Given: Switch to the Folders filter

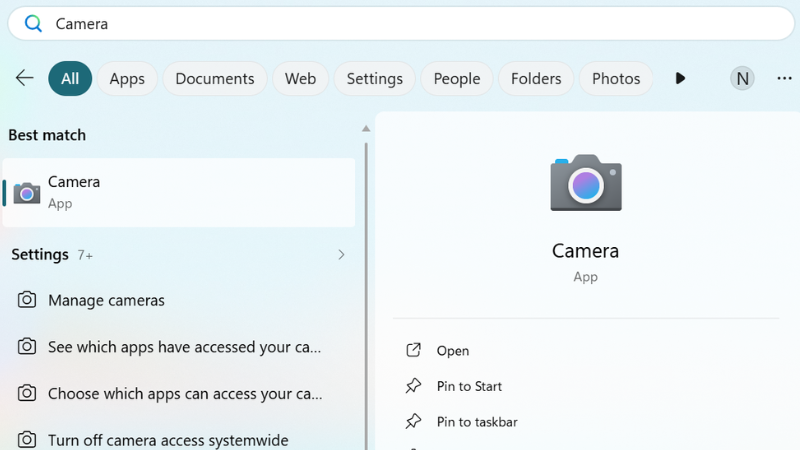Looking at the screenshot, I should [x=536, y=79].
